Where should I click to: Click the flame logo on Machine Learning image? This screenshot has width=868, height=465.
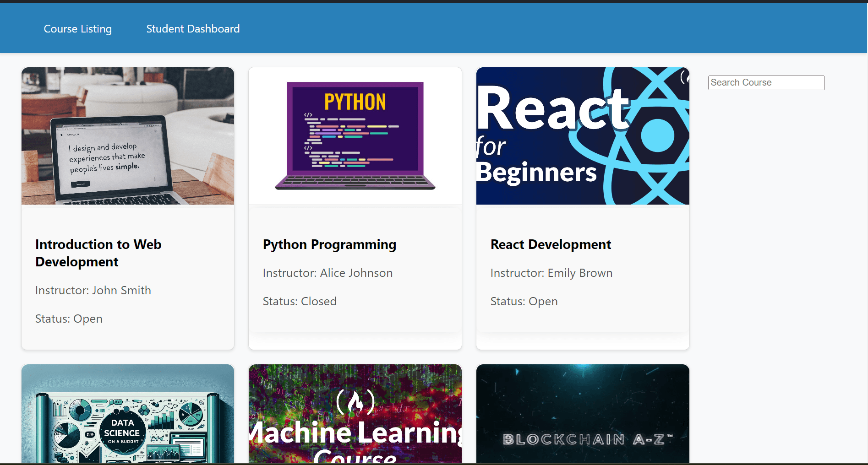355,402
